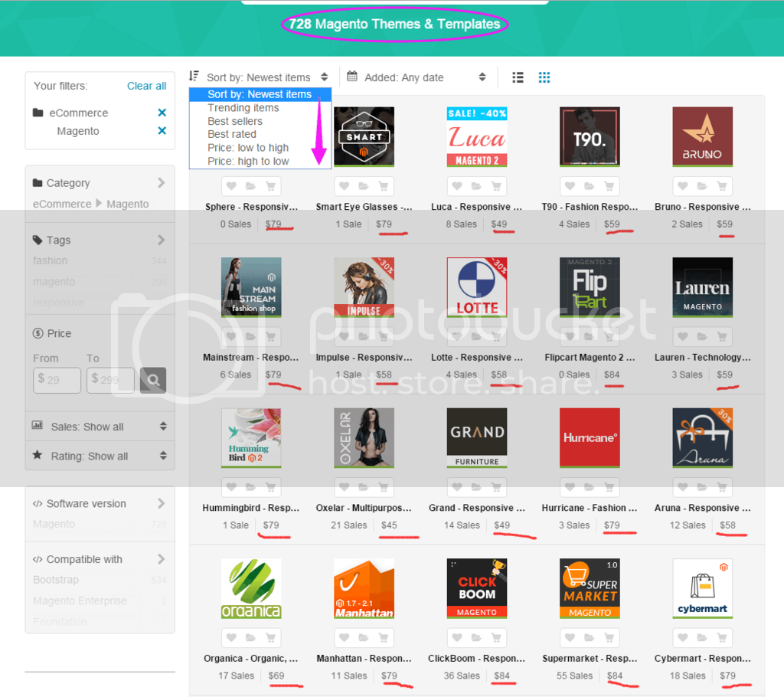The width and height of the screenshot is (784, 697).
Task: Choose Price: low to high option
Action: tap(248, 148)
